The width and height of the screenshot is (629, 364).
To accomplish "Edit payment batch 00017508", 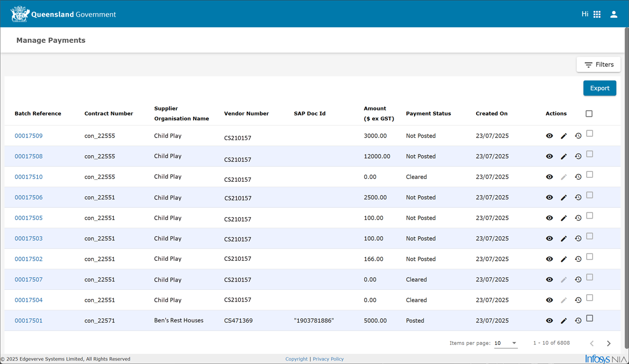I will [564, 157].
